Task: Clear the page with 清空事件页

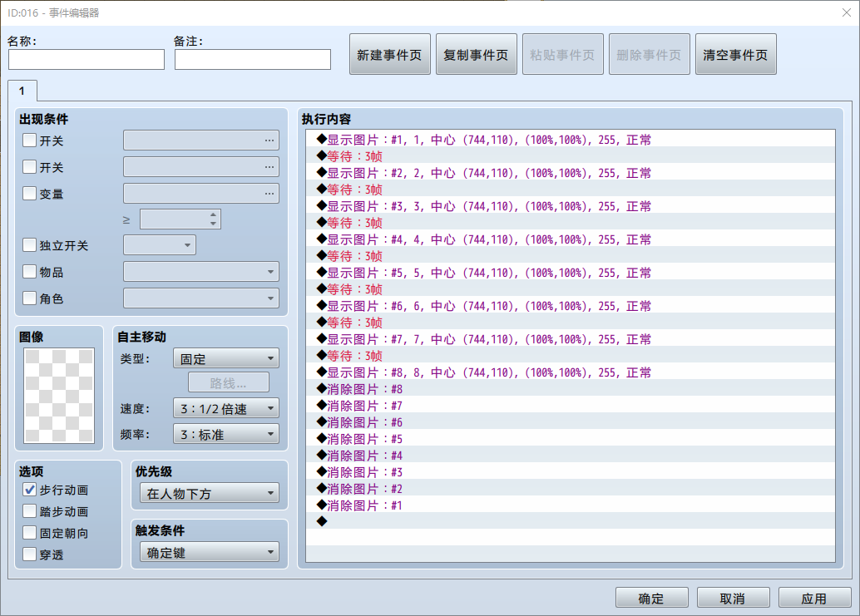Action: 735,54
